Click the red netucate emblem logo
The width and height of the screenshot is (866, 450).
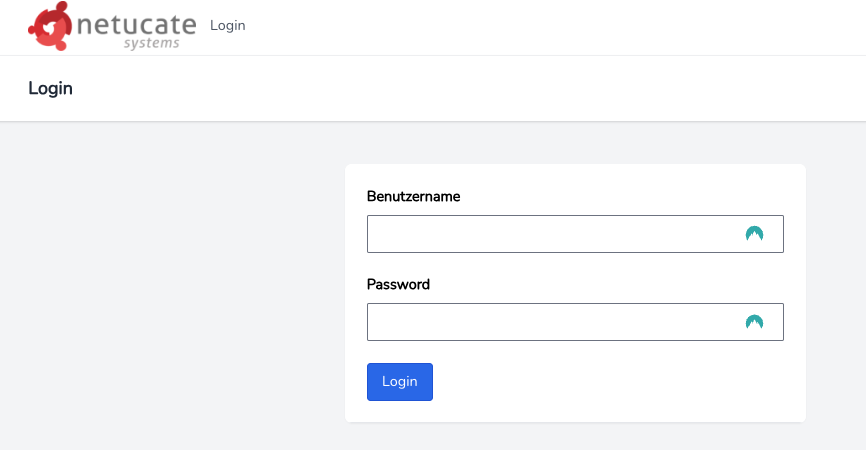coord(50,27)
